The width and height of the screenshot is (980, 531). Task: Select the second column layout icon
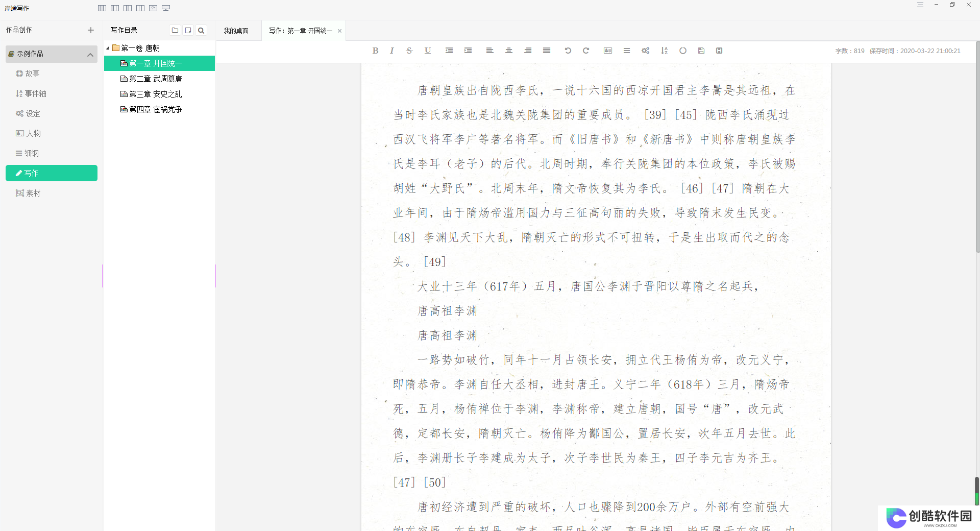click(x=115, y=8)
